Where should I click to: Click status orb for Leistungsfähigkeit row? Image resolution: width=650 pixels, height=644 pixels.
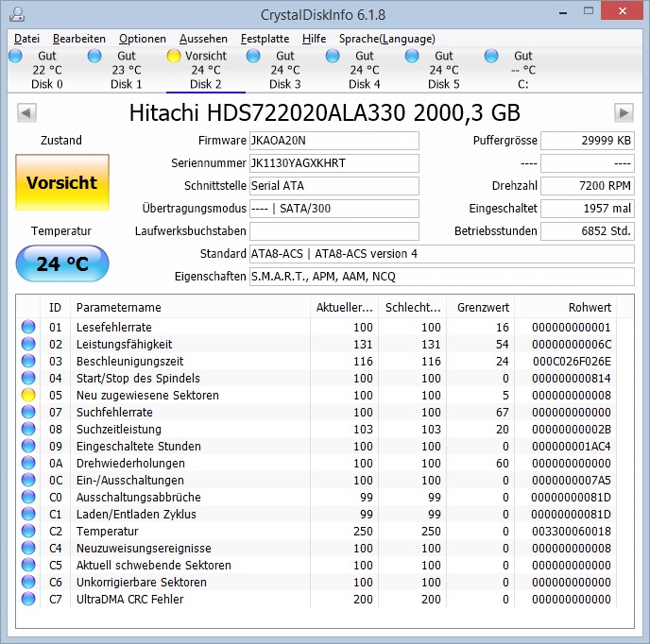(28, 344)
